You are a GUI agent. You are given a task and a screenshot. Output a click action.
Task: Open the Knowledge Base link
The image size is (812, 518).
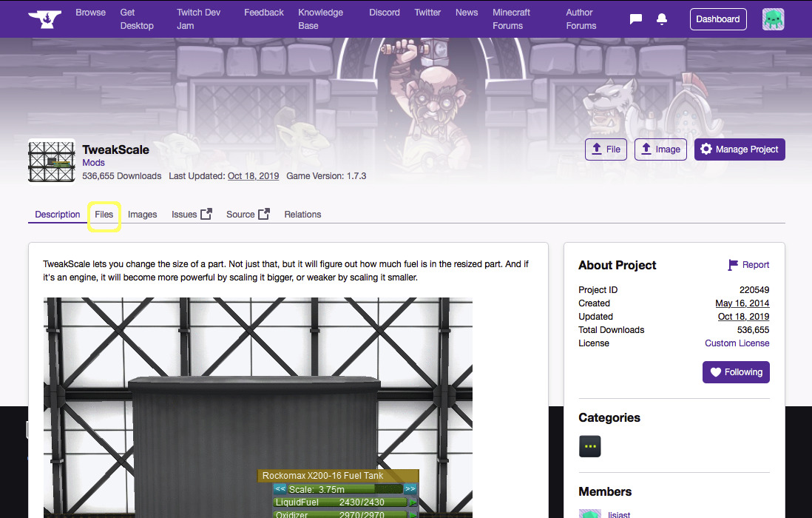point(320,19)
